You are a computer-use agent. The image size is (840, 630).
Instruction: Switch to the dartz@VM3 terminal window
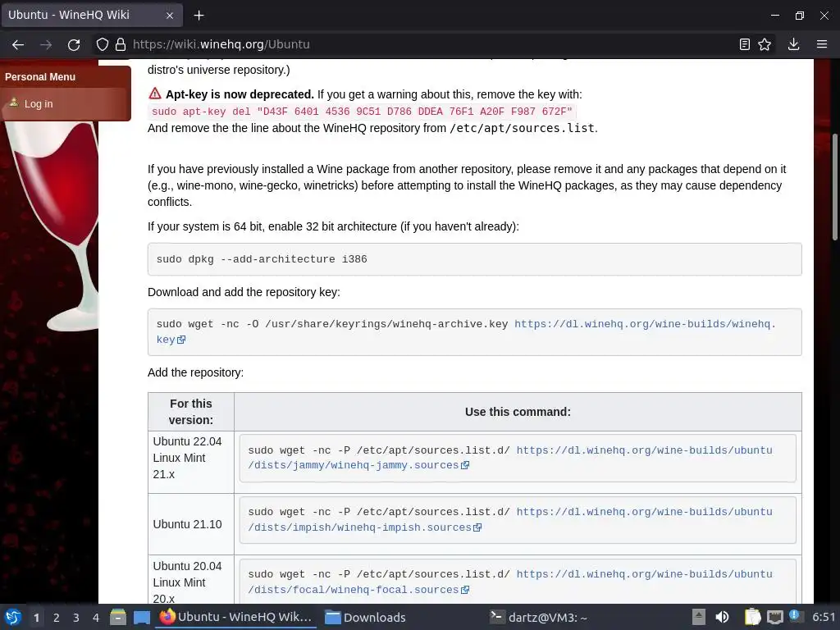tap(539, 617)
